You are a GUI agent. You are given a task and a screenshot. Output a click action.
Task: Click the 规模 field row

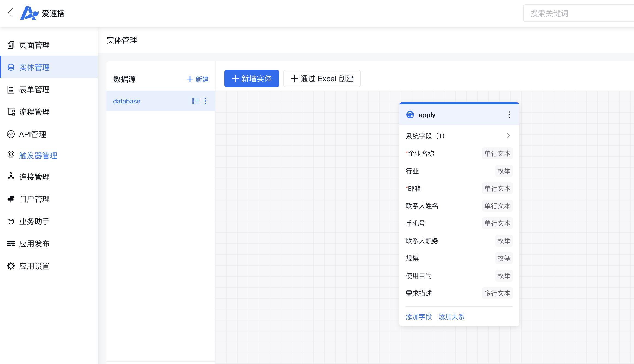point(459,258)
